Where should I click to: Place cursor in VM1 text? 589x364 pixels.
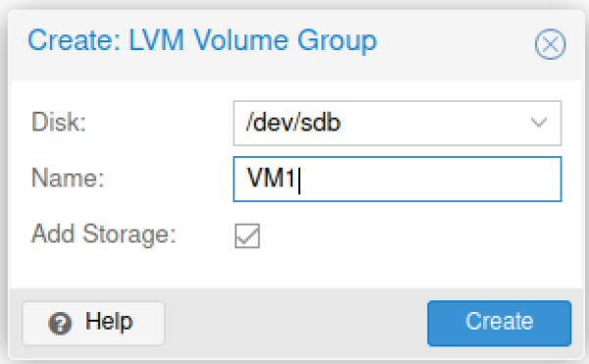(x=271, y=179)
